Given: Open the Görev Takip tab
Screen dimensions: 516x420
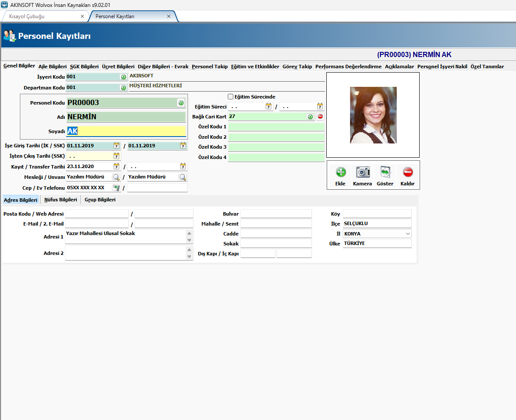Looking at the screenshot, I should (297, 67).
